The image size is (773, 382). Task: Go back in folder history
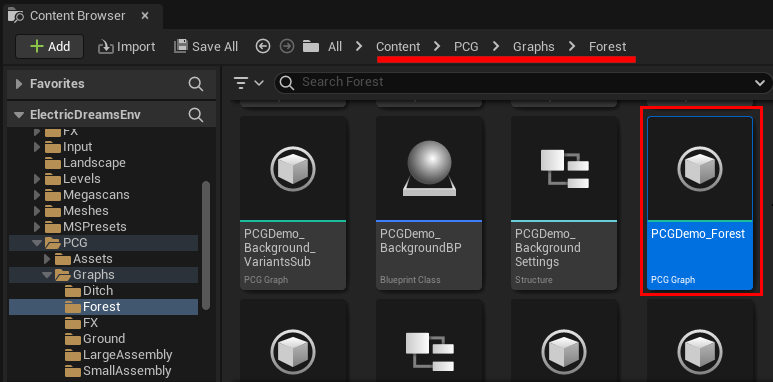coord(263,46)
